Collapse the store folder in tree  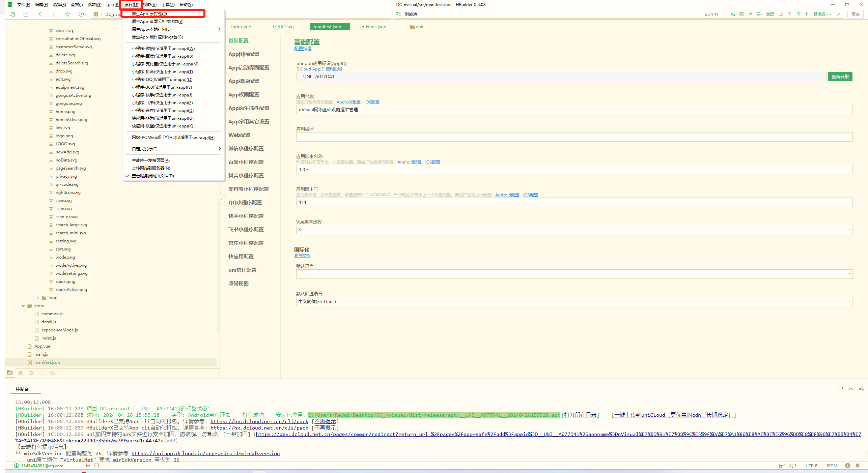tap(23, 306)
